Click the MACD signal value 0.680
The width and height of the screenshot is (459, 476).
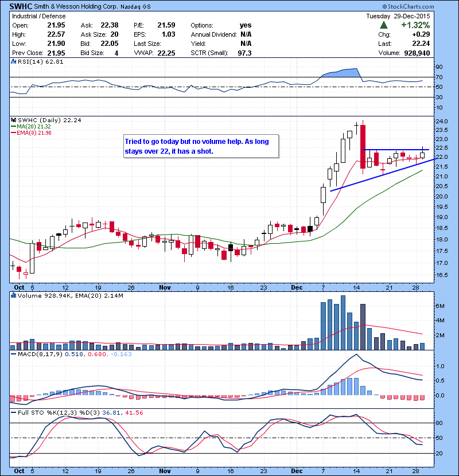pyautogui.click(x=97, y=354)
